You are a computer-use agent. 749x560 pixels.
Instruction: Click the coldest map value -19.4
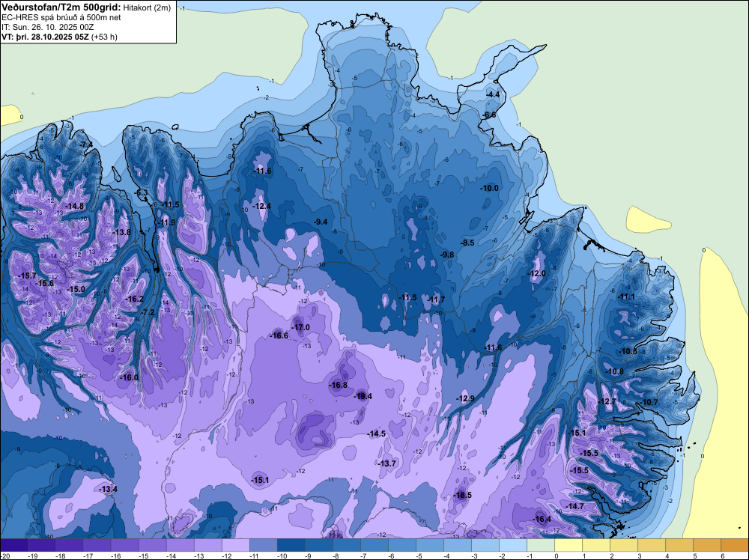coord(363,396)
